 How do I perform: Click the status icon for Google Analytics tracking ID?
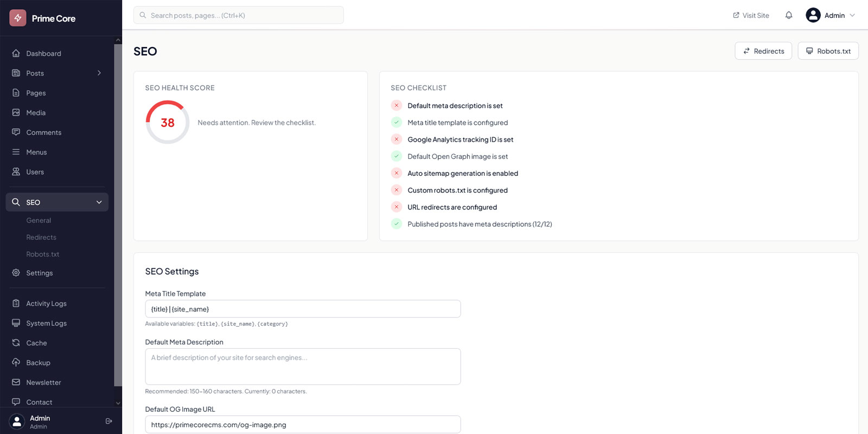click(397, 139)
